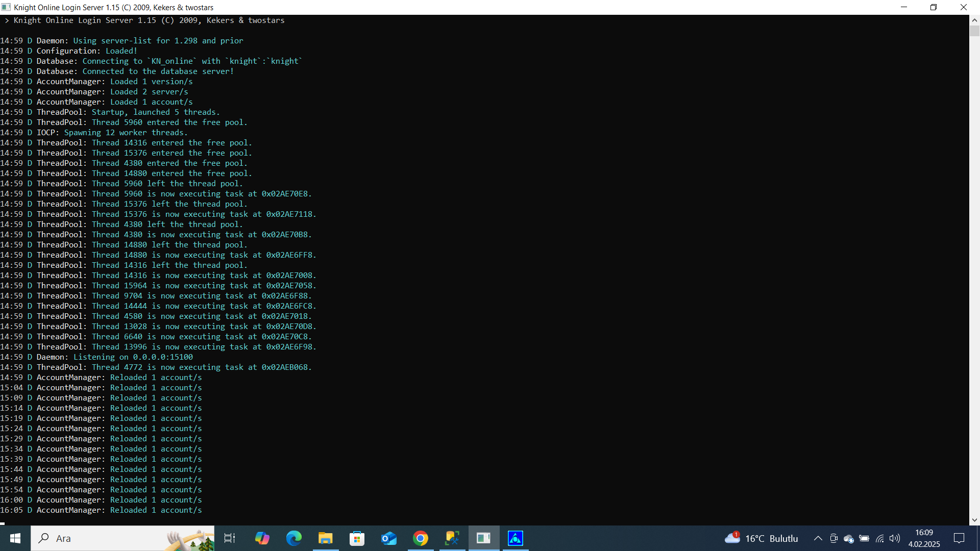This screenshot has height=551, width=980.
Task: Minimize the Login Server console window
Action: click(904, 7)
